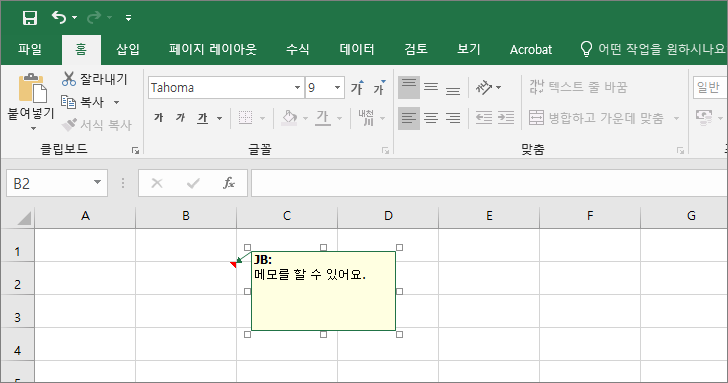Open the fill color bucket button
This screenshot has height=383, width=728.
[290, 118]
